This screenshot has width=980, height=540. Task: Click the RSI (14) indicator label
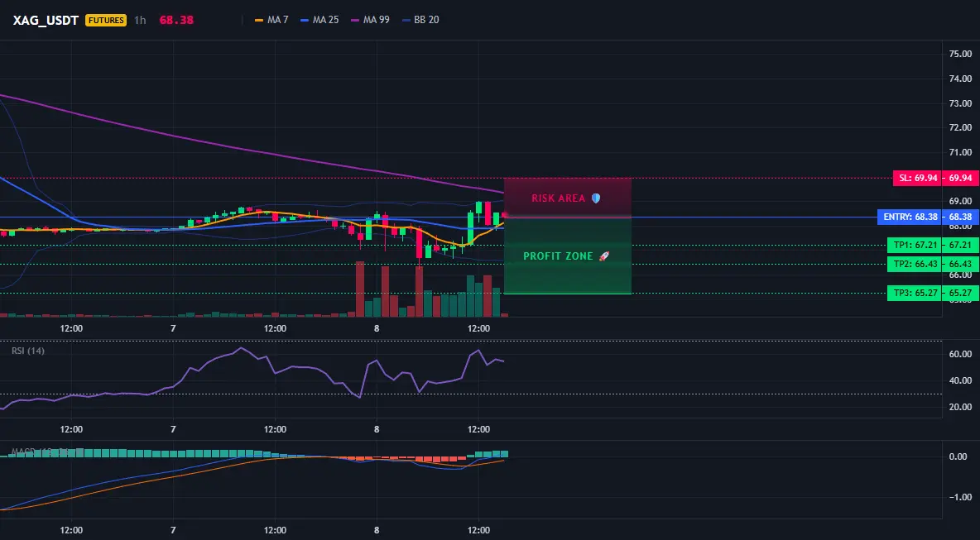[28, 351]
